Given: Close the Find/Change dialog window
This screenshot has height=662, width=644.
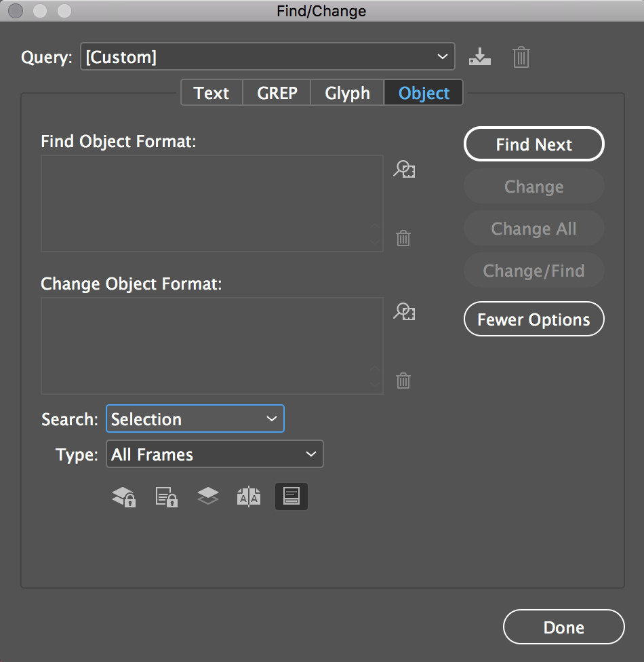Looking at the screenshot, I should click(16, 11).
